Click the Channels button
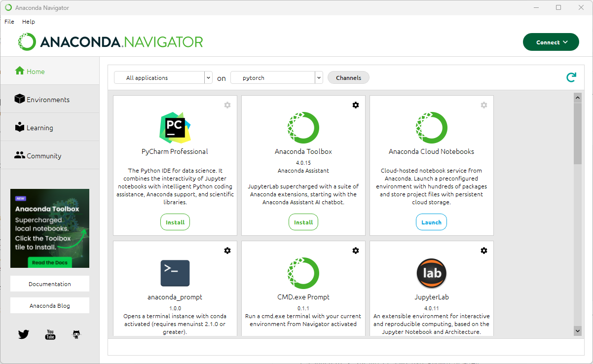This screenshot has width=593, height=364. coord(348,78)
